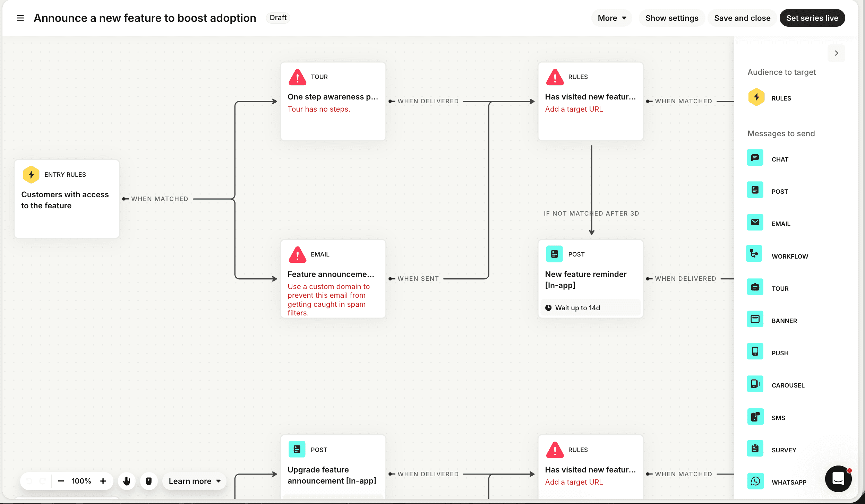Select the Banner icon in sidebar
This screenshot has height=504, width=865.
(x=755, y=320)
